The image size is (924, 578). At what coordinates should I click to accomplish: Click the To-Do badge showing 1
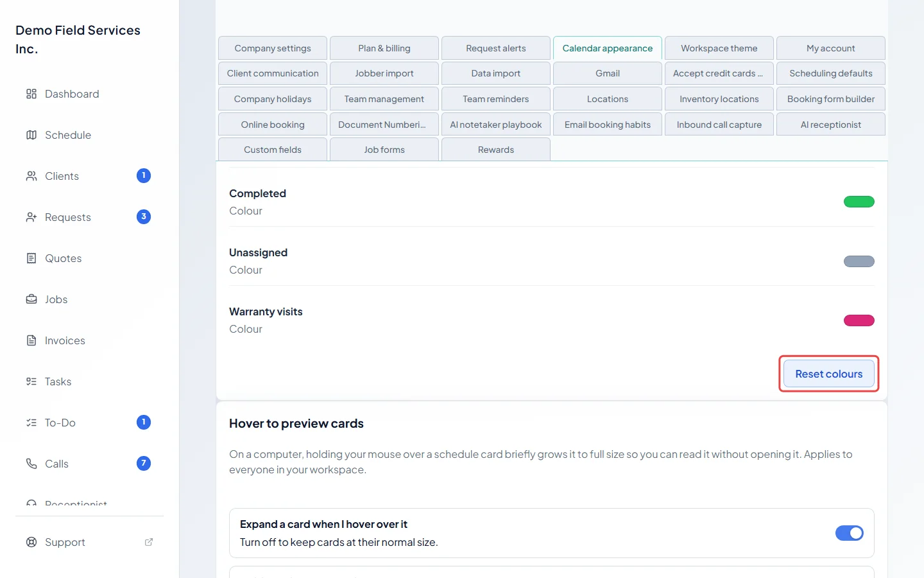[144, 422]
